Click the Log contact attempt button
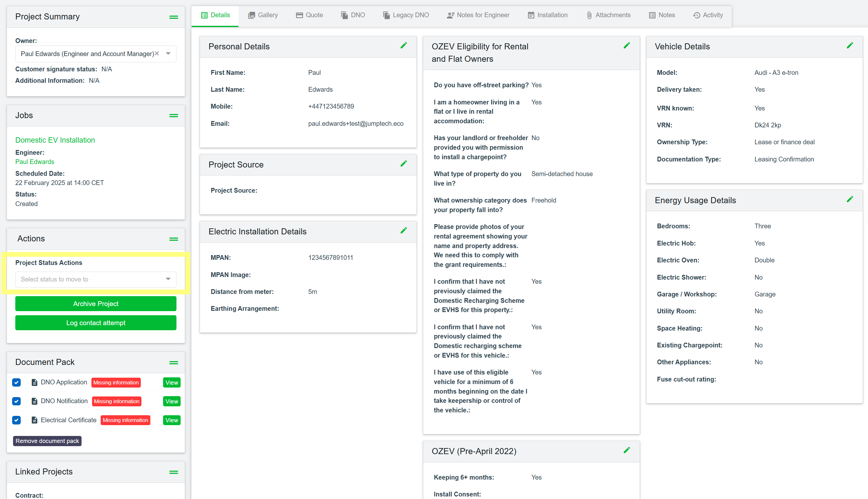Image resolution: width=868 pixels, height=499 pixels. pos(96,323)
